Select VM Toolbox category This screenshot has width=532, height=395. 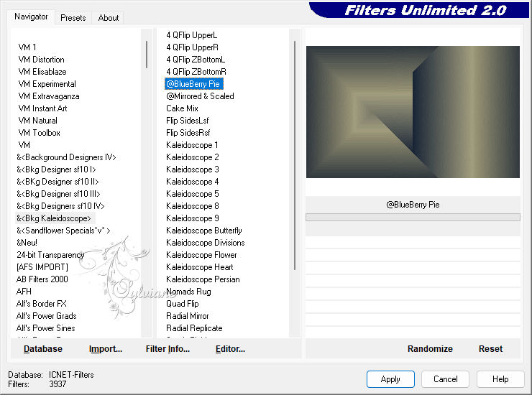39,133
